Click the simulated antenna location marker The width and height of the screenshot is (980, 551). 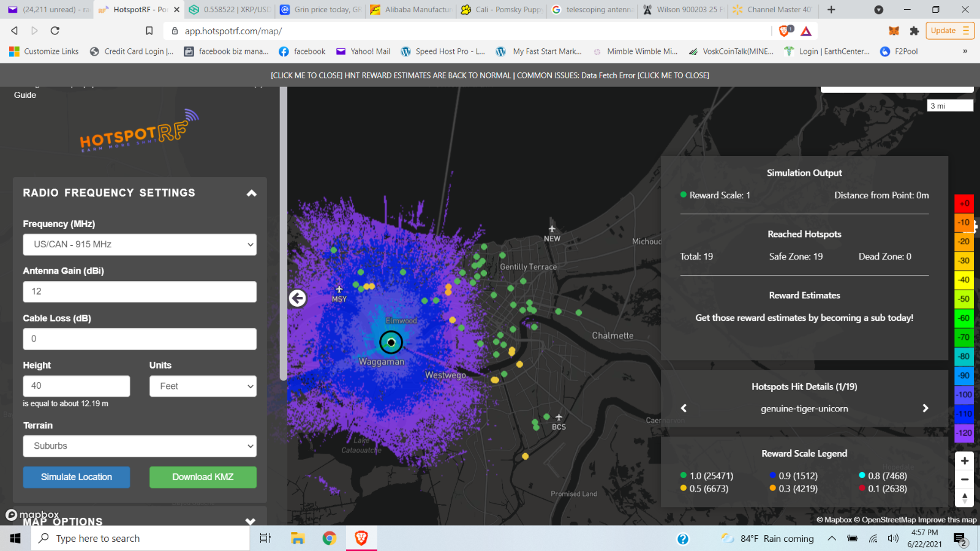[x=391, y=342]
